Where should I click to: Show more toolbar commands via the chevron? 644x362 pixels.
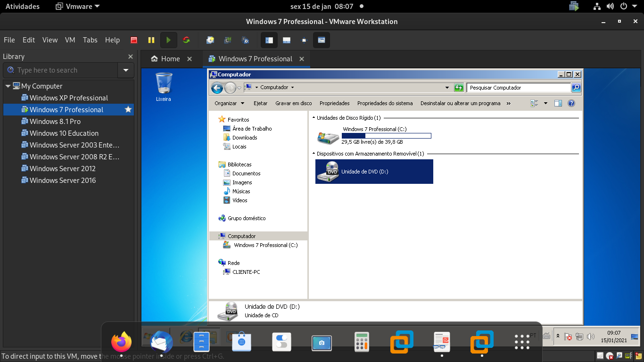click(508, 103)
